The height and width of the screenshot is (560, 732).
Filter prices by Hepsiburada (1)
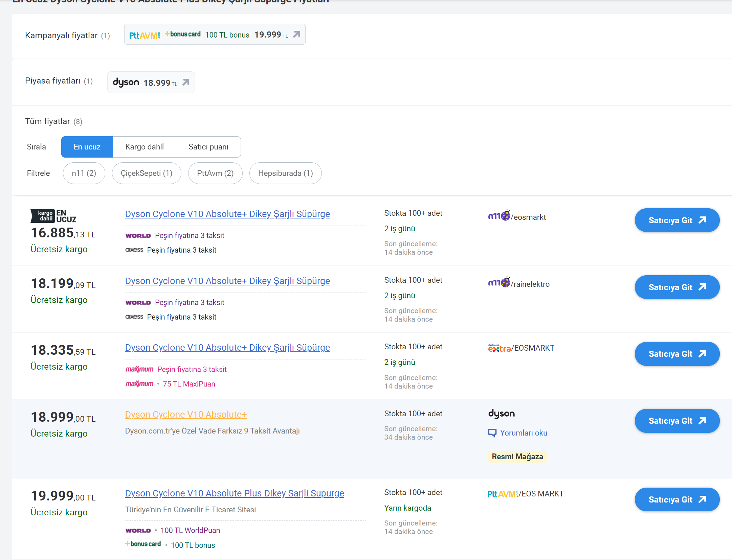[286, 173]
